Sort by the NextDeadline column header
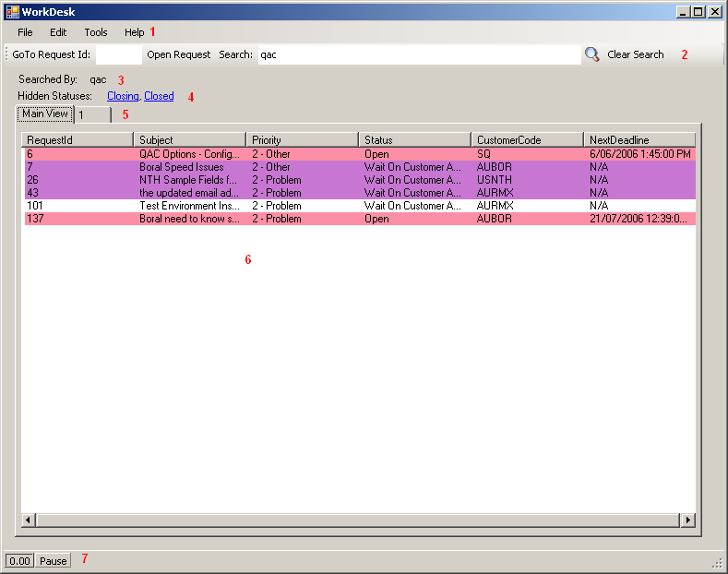The width and height of the screenshot is (728, 574). [x=639, y=139]
